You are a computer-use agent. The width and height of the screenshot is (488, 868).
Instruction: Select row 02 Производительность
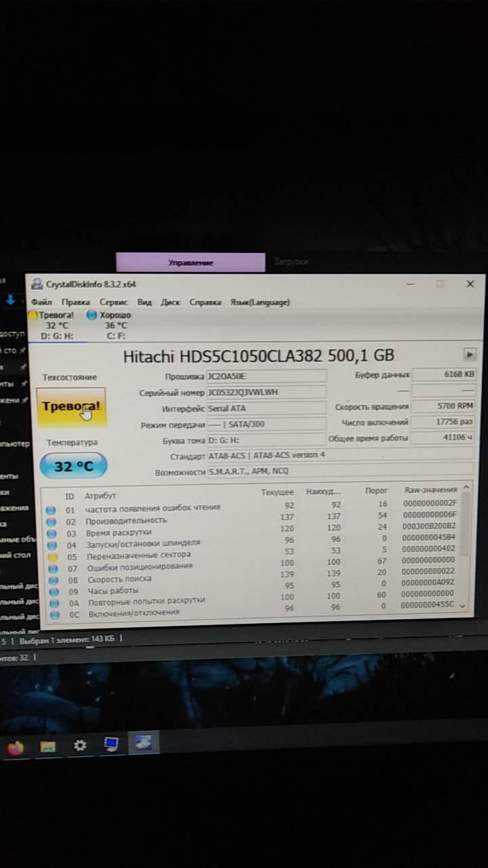coord(252,519)
